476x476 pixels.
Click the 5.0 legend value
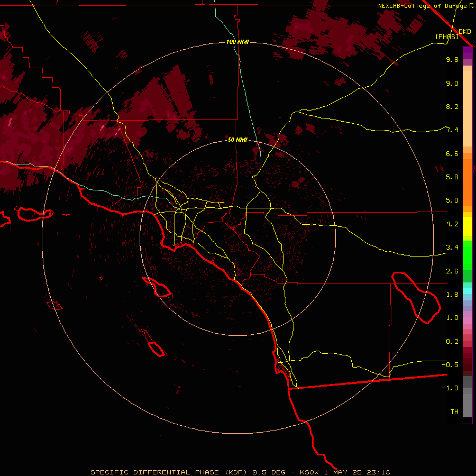(x=452, y=200)
